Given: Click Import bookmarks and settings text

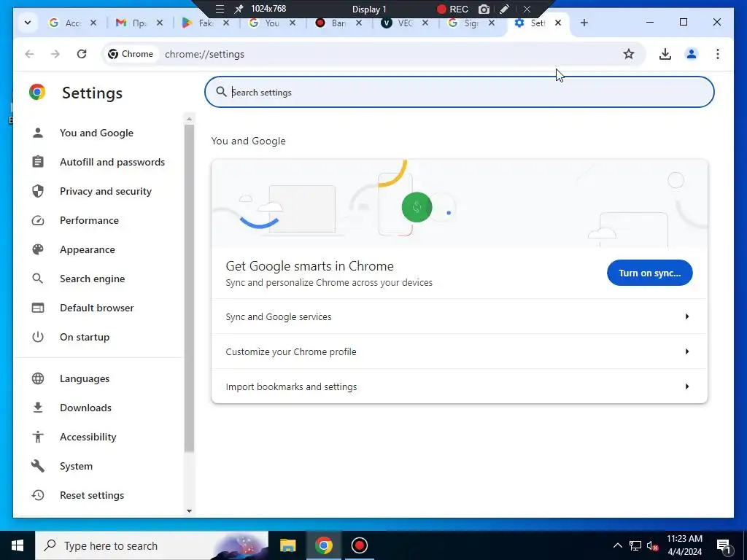Looking at the screenshot, I should 291,386.
